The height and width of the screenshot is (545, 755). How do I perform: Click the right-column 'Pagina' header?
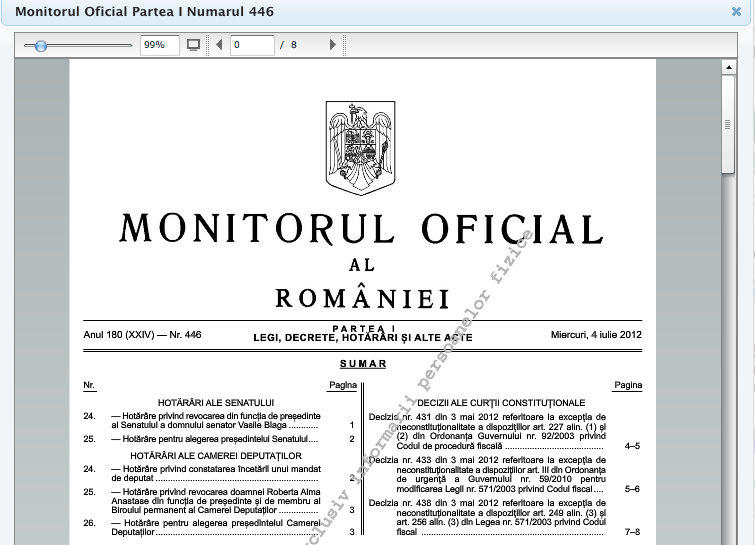coord(628,385)
